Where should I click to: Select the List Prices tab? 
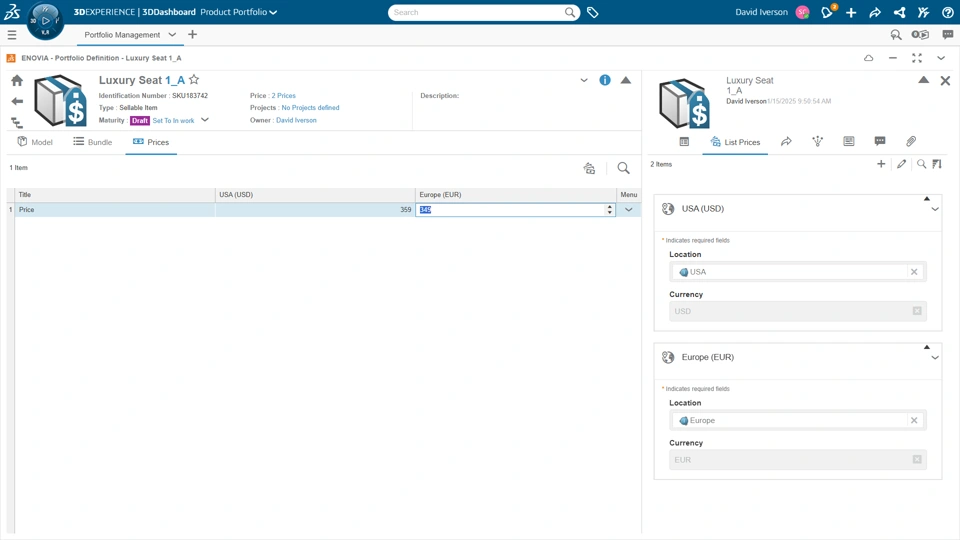735,142
